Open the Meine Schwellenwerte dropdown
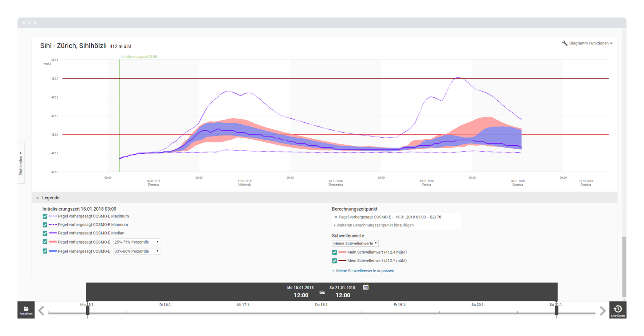This screenshot has width=644, height=336. coord(355,244)
